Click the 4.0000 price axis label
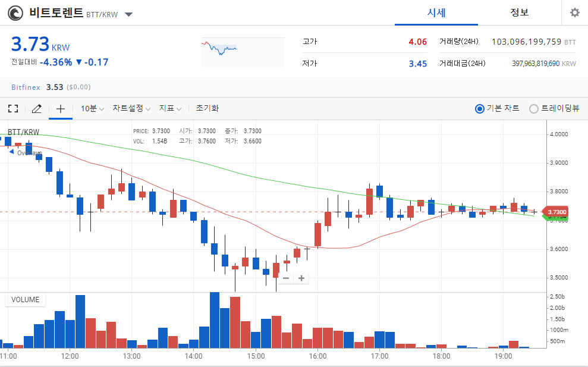588x367 pixels. point(559,134)
